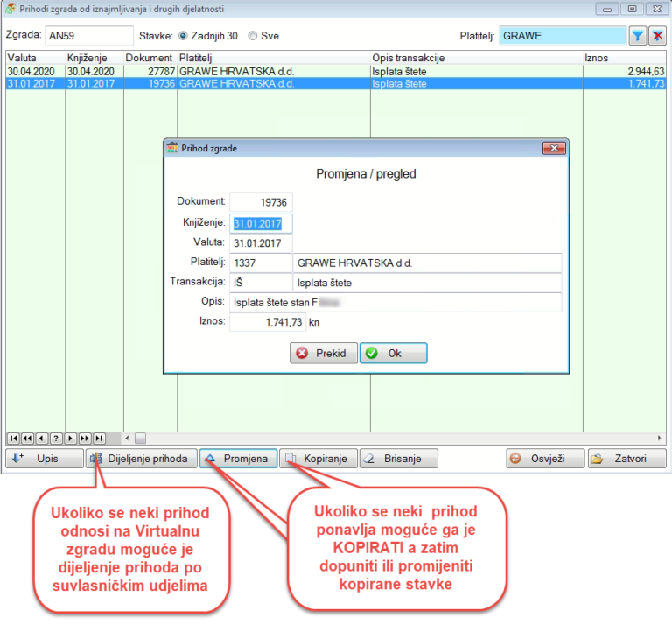Step to previous record in navigator
Image resolution: width=672 pixels, height=625 pixels.
coord(42,438)
